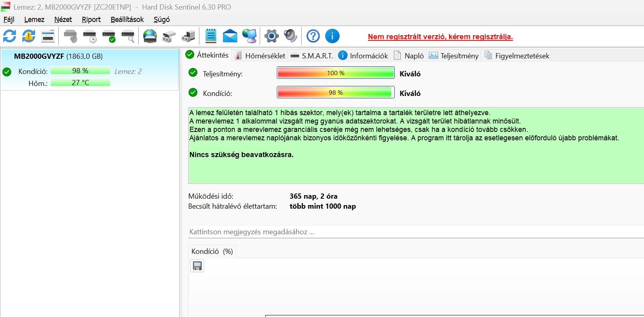644x317 pixels.
Task: Click the 'Lemez: 2' label in the disk panel
Action: coord(128,72)
